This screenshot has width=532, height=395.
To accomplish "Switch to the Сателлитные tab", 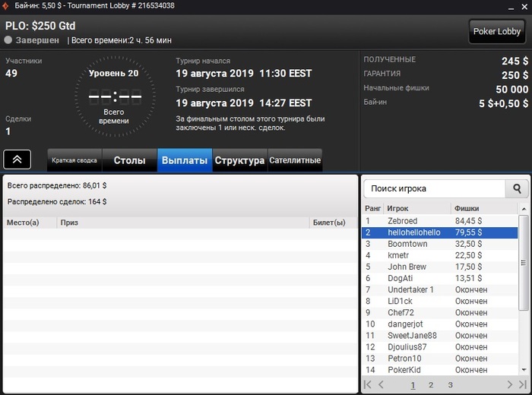I will point(295,160).
